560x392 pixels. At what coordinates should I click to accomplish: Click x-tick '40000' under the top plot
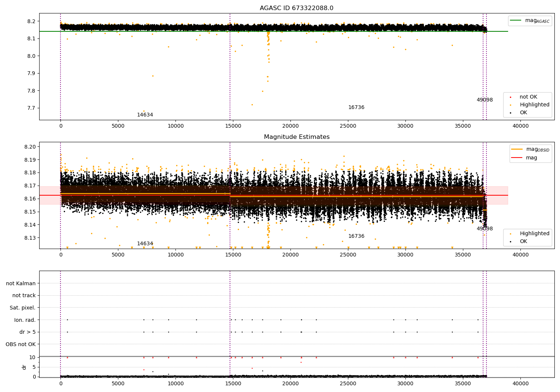tap(520, 126)
